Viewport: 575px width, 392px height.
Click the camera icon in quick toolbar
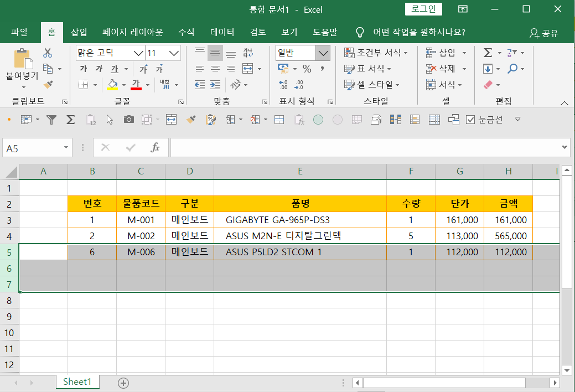click(129, 119)
